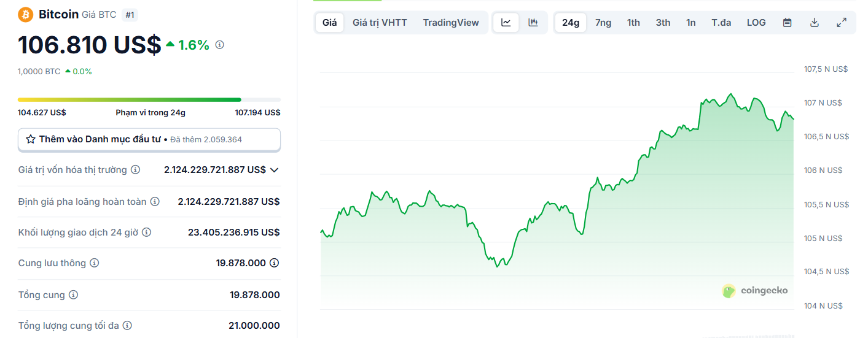Image resolution: width=868 pixels, height=338 pixels.
Task: Click the 107 N US$ axis label
Action: [823, 102]
